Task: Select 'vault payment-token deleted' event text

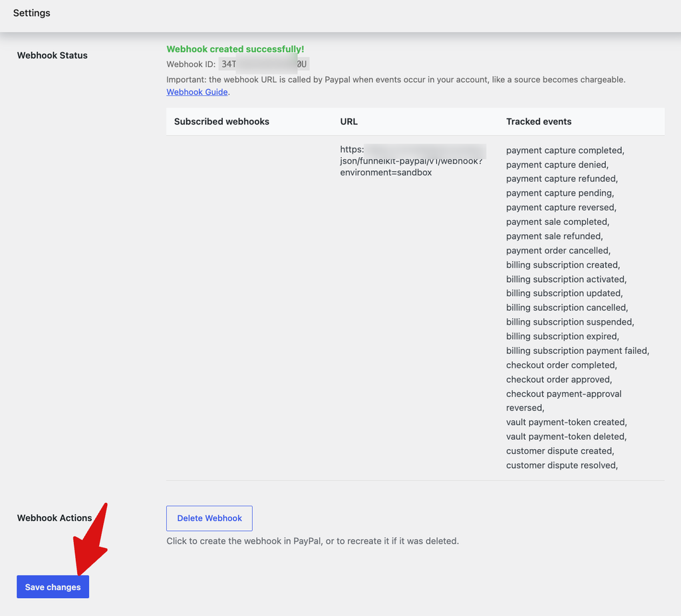Action: (567, 436)
